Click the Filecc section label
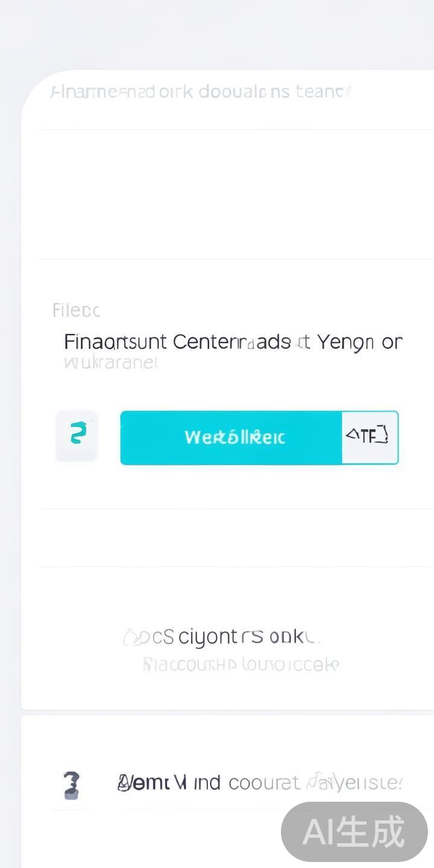 (x=76, y=311)
